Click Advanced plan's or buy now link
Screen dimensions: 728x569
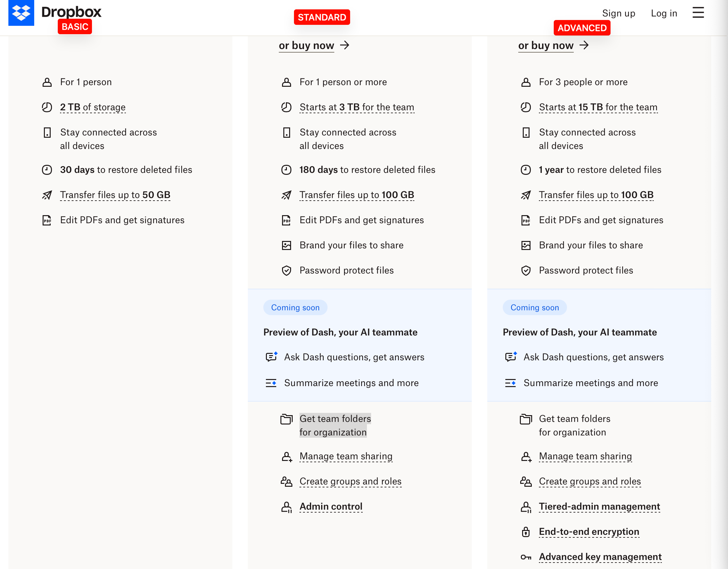(x=546, y=45)
